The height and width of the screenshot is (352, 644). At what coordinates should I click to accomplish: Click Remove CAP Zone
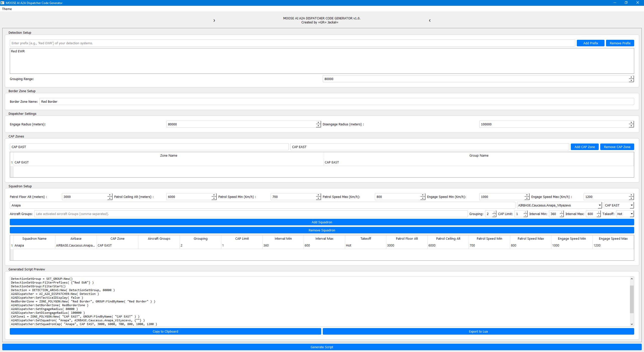(617, 147)
